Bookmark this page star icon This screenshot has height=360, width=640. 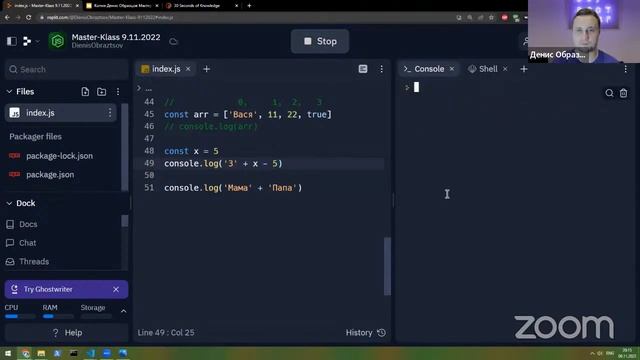pos(491,18)
